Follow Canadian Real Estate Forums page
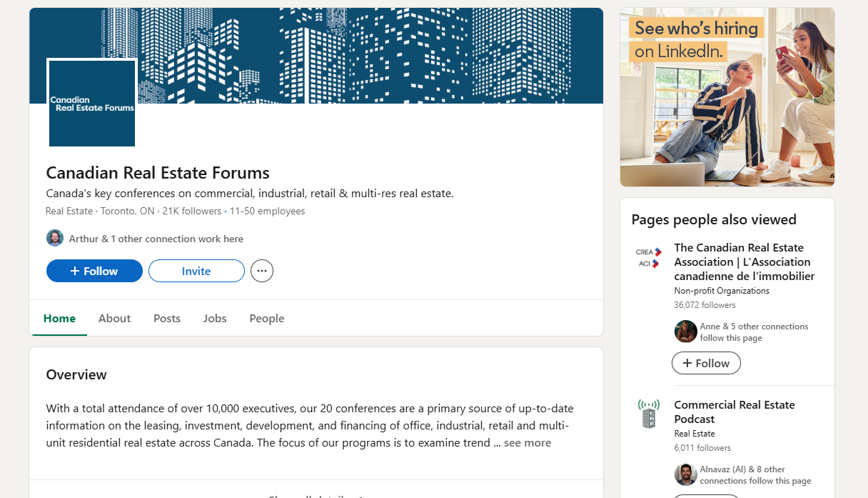The height and width of the screenshot is (498, 868). [94, 271]
